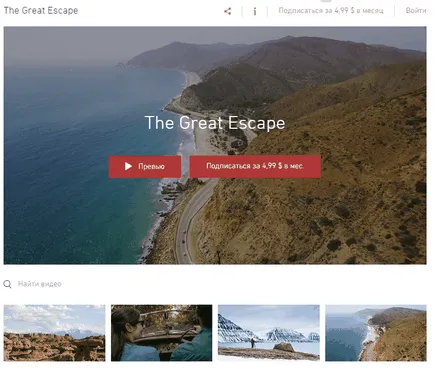The image size is (434, 375).
Task: Click red Подписаться за 4,99 $ в мес. button
Action: [x=255, y=166]
